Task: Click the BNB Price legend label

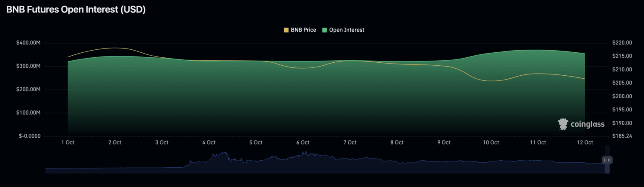Action: coord(304,30)
